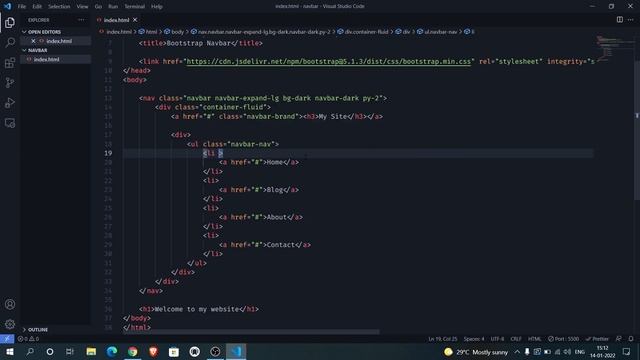The width and height of the screenshot is (640, 360).
Task: Click the Port : 5500 Live Server indicator
Action: pos(564,339)
